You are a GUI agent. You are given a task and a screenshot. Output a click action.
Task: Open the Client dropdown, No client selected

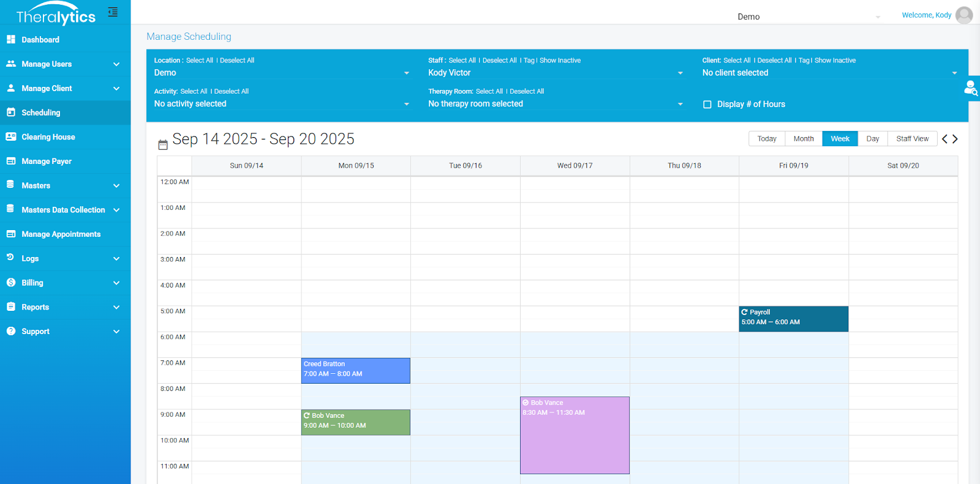tap(830, 73)
